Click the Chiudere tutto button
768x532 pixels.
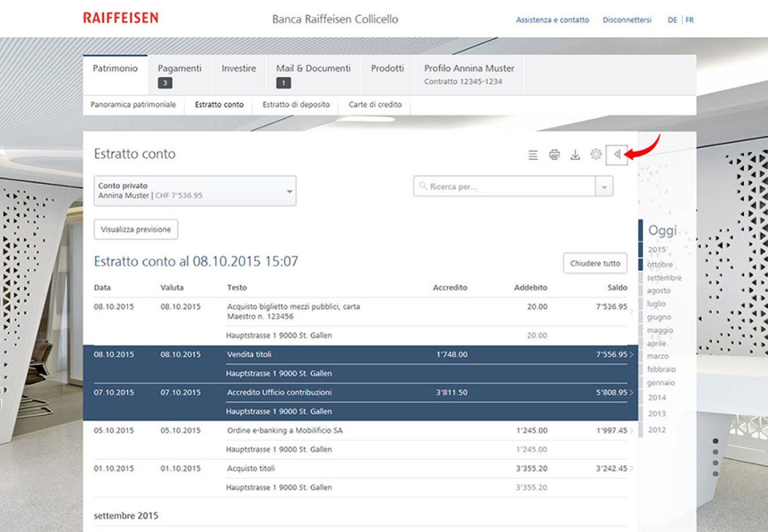(x=595, y=263)
